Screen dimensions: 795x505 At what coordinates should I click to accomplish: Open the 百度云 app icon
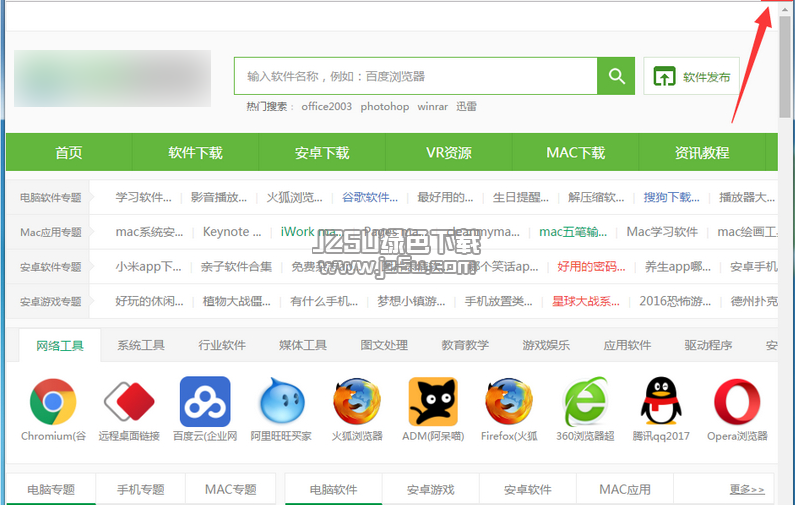(x=205, y=402)
